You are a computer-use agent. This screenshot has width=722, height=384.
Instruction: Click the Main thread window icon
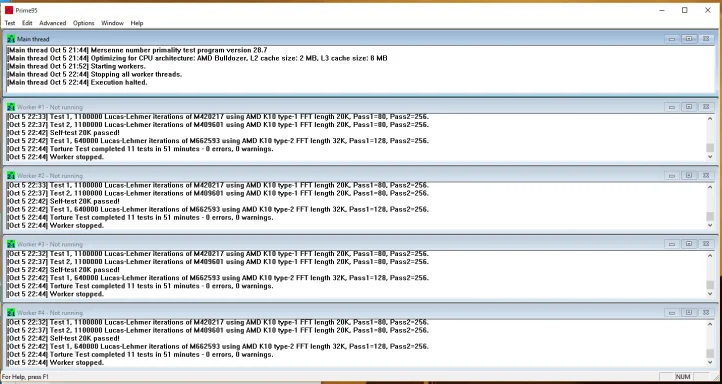pyautogui.click(x=11, y=40)
